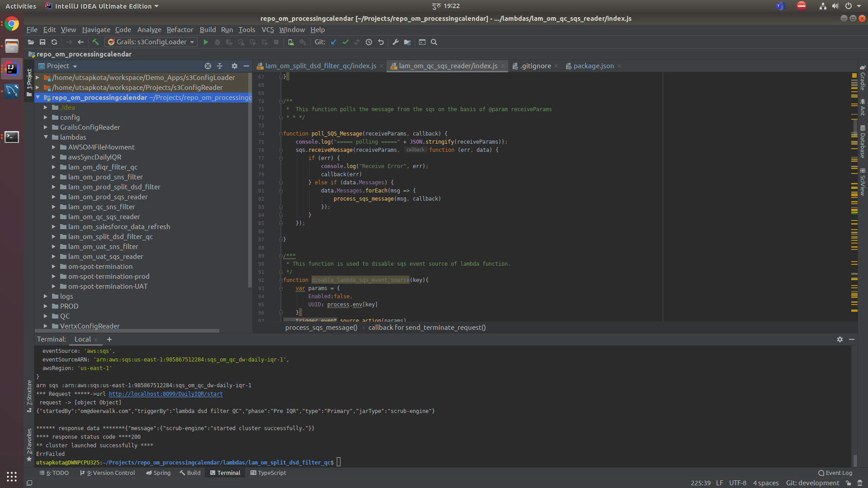Follow the localhost DailyIQR link in terminal
The width and height of the screenshot is (868, 488).
point(166,394)
